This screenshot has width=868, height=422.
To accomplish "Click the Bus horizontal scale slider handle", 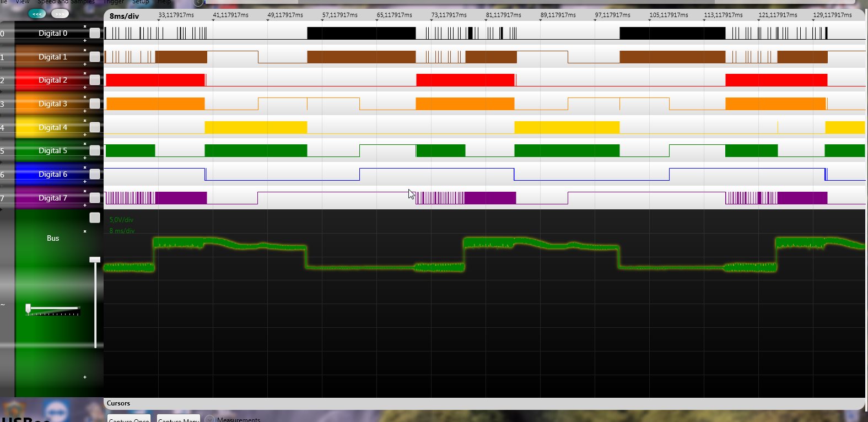I will click(x=28, y=309).
